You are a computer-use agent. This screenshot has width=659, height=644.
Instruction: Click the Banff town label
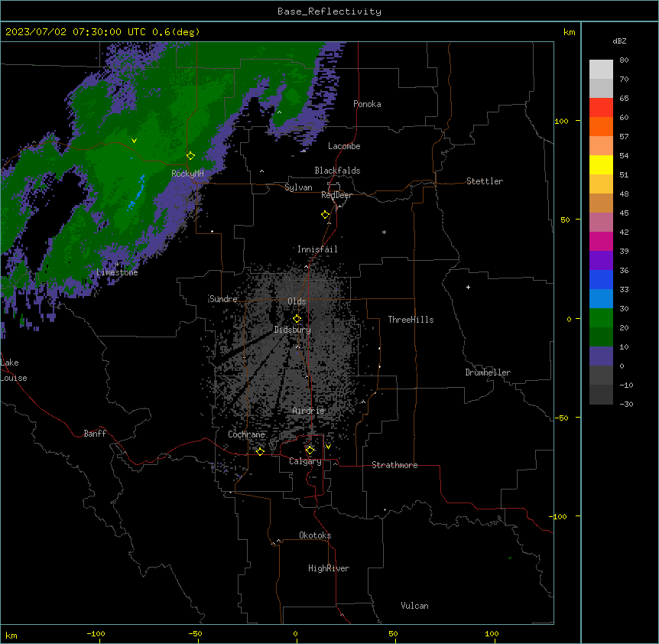pos(95,434)
